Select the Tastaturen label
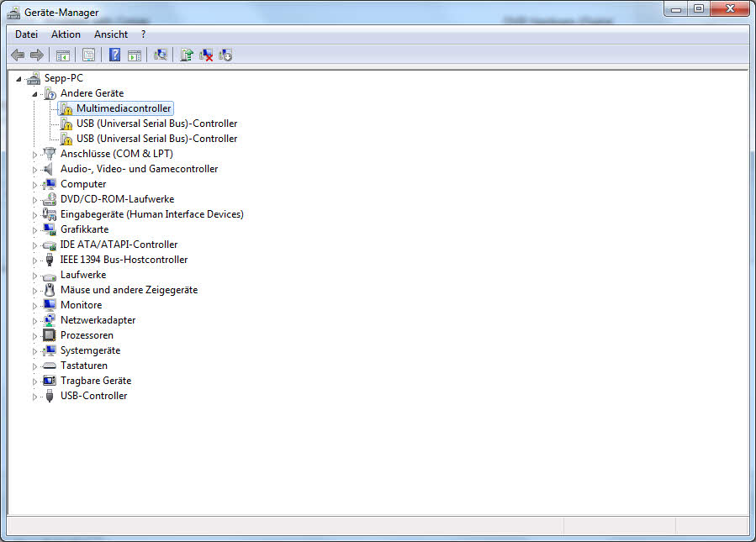Screen dimensions: 756x542 click(x=84, y=366)
